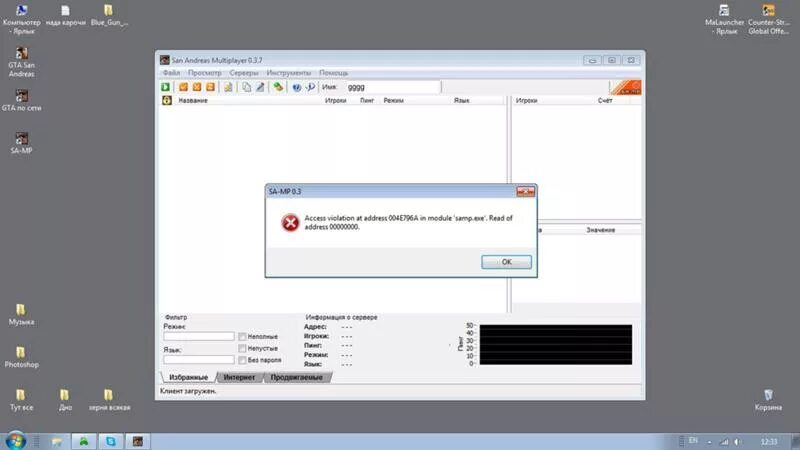Open Skype from the taskbar
800x450 pixels.
111,441
